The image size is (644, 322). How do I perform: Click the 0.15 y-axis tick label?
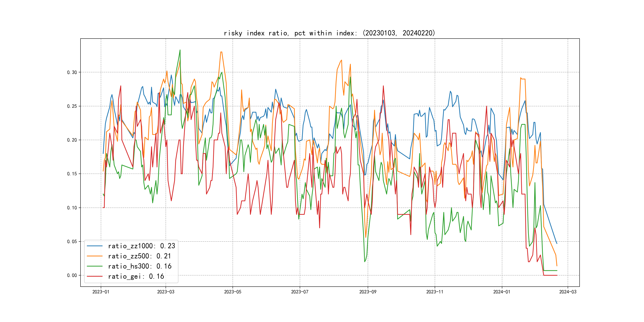72,174
